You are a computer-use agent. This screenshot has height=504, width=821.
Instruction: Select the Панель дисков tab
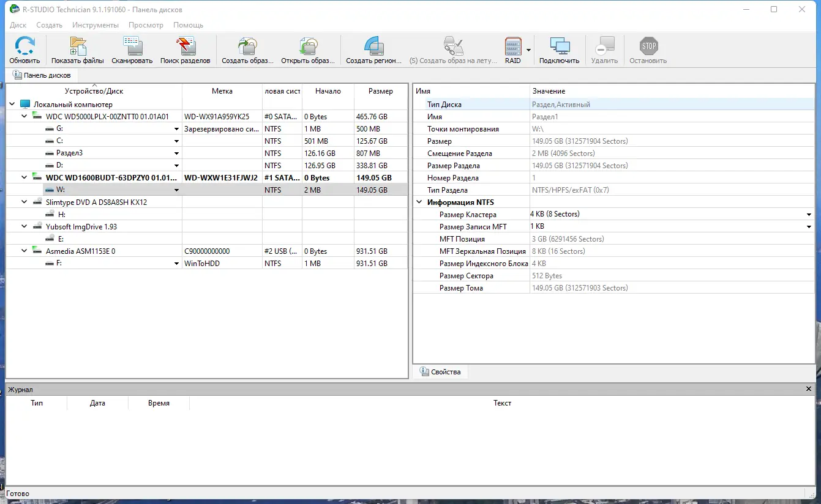pos(42,75)
